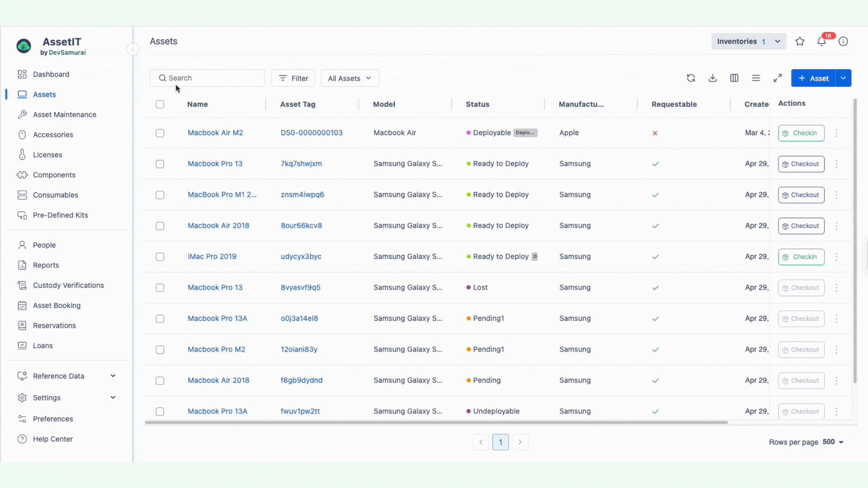Viewport: 868px width, 488px height.
Task: Check the Macbook Air M2 row
Action: point(160,133)
